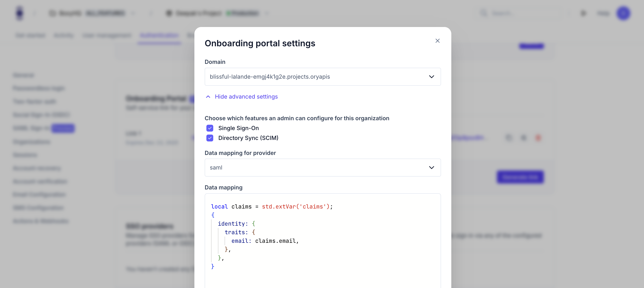
Task: Click the Domain input field
Action: click(x=300, y=77)
